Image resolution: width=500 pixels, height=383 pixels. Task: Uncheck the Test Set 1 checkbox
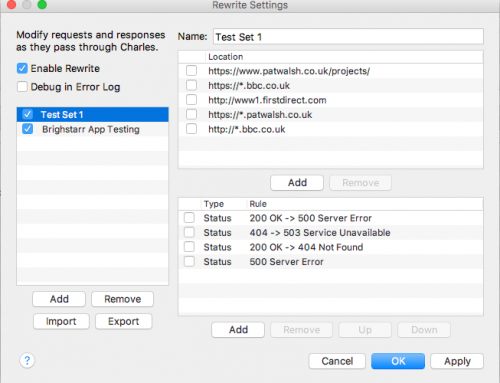coord(27,114)
